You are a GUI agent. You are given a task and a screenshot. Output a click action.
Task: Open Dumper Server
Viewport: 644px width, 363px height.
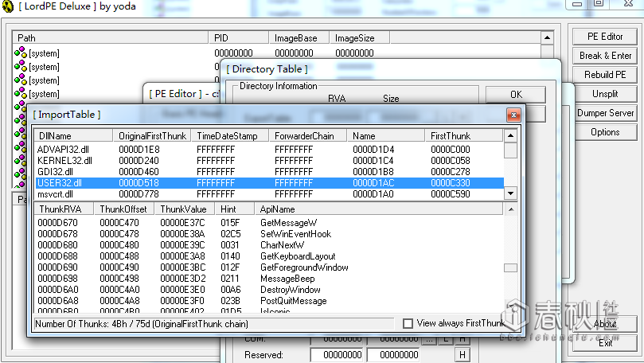tap(604, 113)
